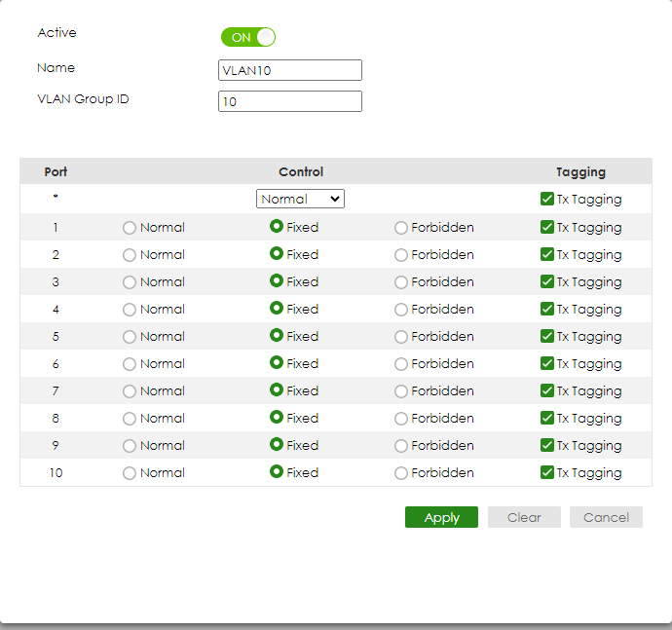Click the VLAN Group ID field
The height and width of the screenshot is (630, 672).
290,101
